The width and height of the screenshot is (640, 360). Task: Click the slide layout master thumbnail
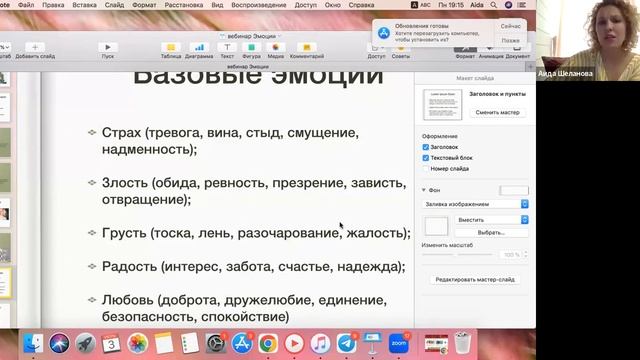[x=442, y=105]
